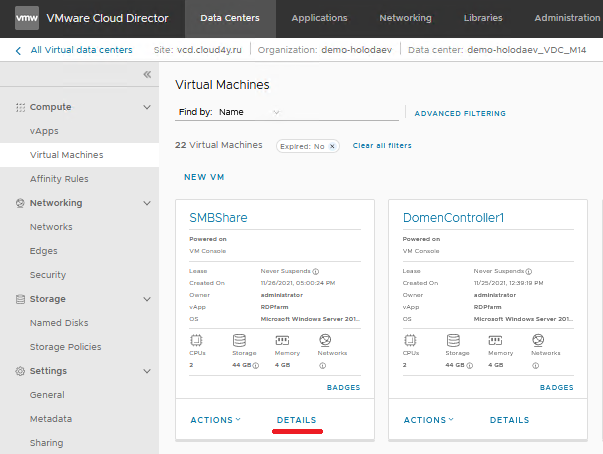Click info icon under SMBShare Networks
The height and width of the screenshot is (454, 603).
point(323,366)
